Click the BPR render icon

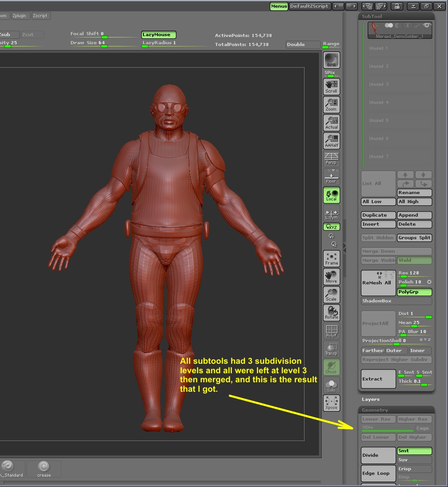(x=332, y=60)
